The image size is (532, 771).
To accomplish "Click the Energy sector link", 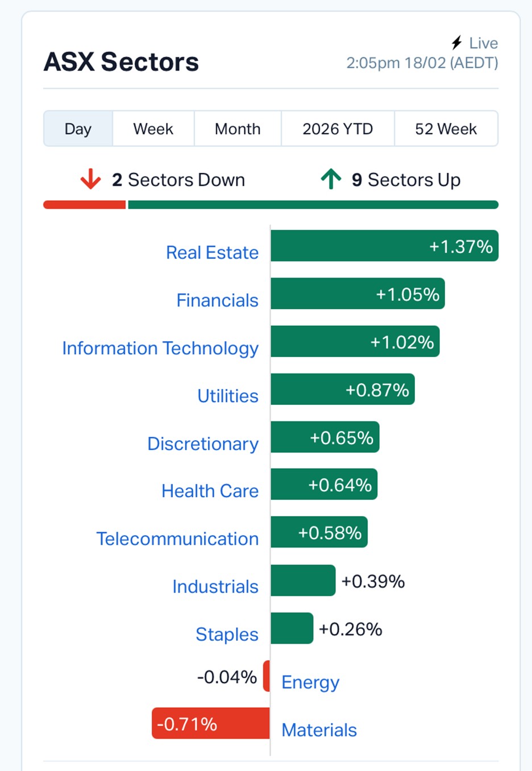I will 310,682.
